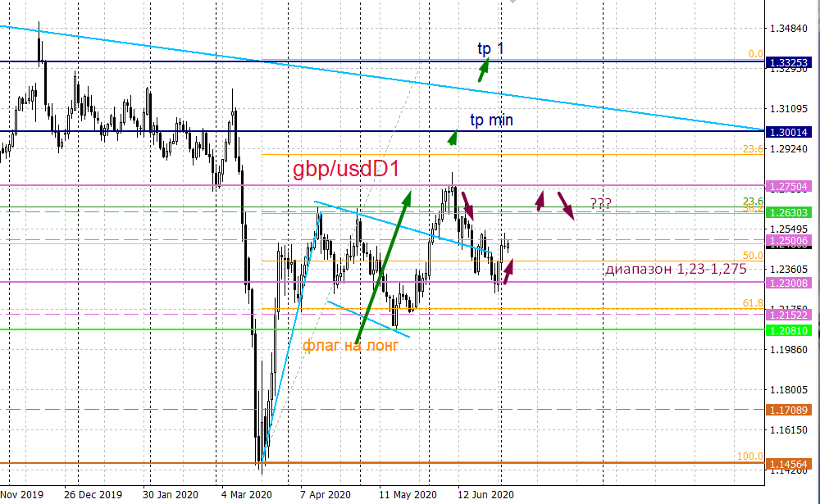Click the 1.23008 price level tag
This screenshot has width=820, height=504.
(x=789, y=284)
